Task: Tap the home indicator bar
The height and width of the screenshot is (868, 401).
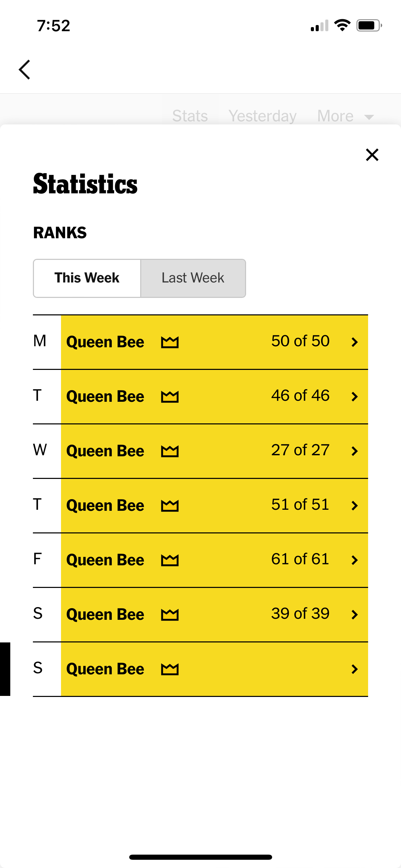Action: [x=200, y=857]
